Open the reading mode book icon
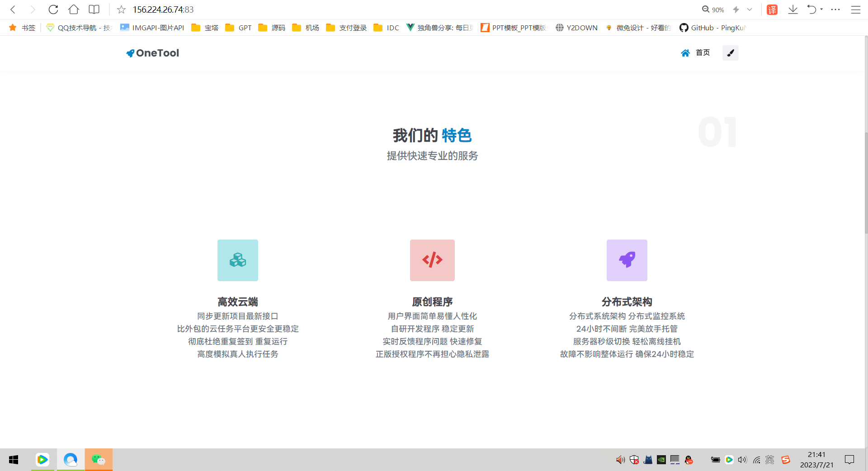 click(94, 9)
